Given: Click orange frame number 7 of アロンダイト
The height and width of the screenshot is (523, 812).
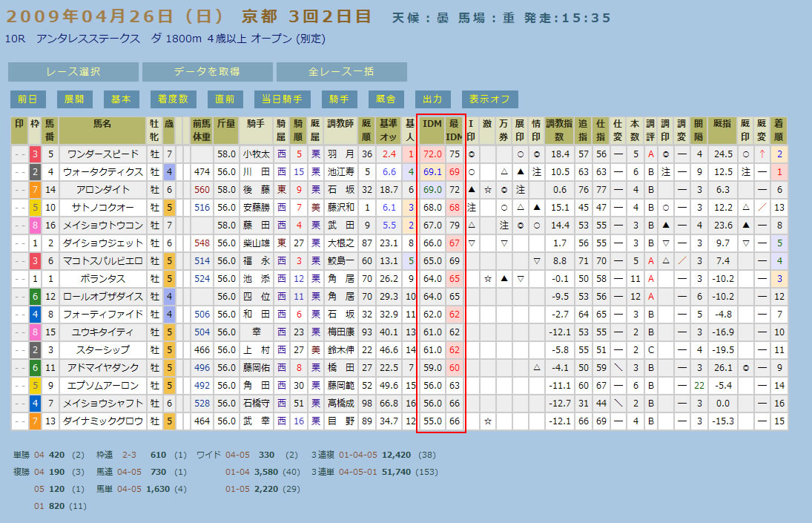Looking at the screenshot, I should (35, 189).
